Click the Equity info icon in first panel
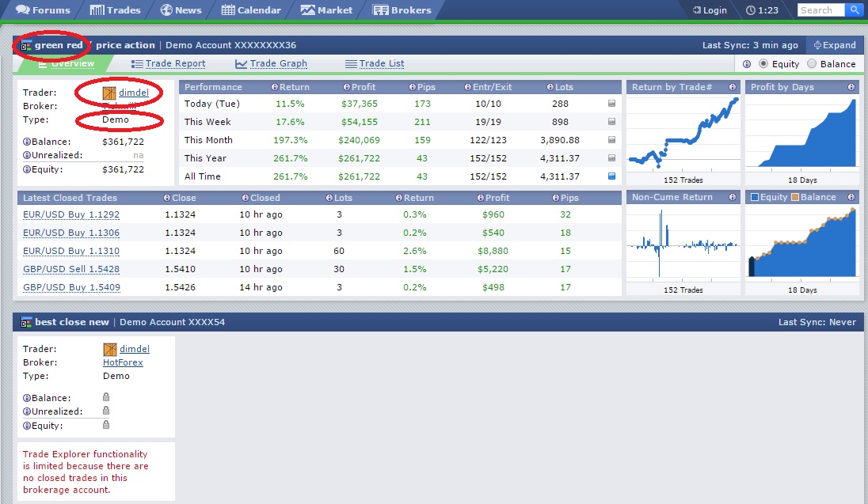The image size is (868, 504). 27,169
